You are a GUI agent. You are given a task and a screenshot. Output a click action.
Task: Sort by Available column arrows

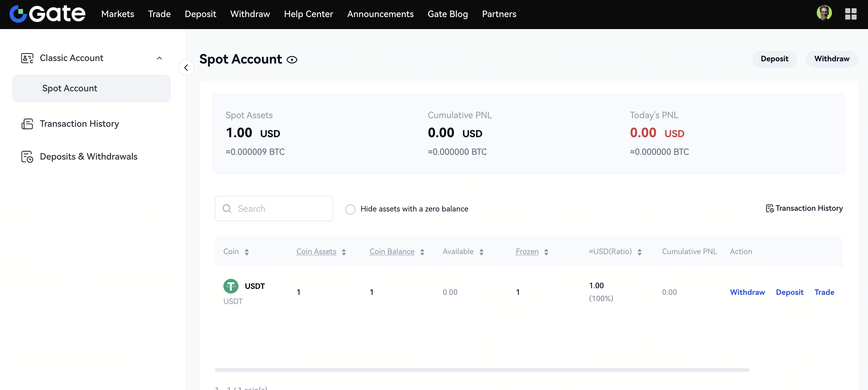click(481, 252)
